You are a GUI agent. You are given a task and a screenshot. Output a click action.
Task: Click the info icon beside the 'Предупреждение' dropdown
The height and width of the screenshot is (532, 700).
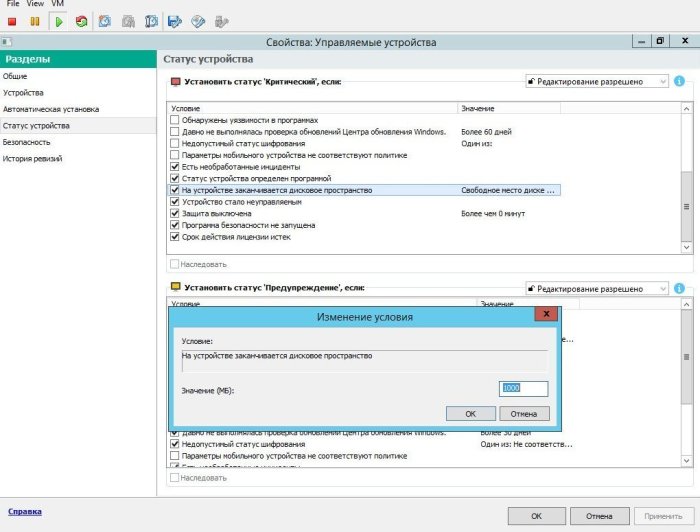coord(679,288)
